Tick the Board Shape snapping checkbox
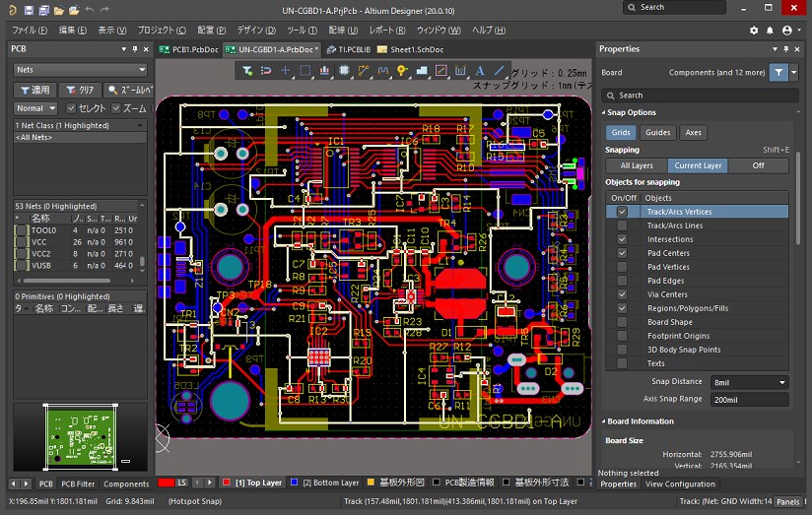 (622, 322)
